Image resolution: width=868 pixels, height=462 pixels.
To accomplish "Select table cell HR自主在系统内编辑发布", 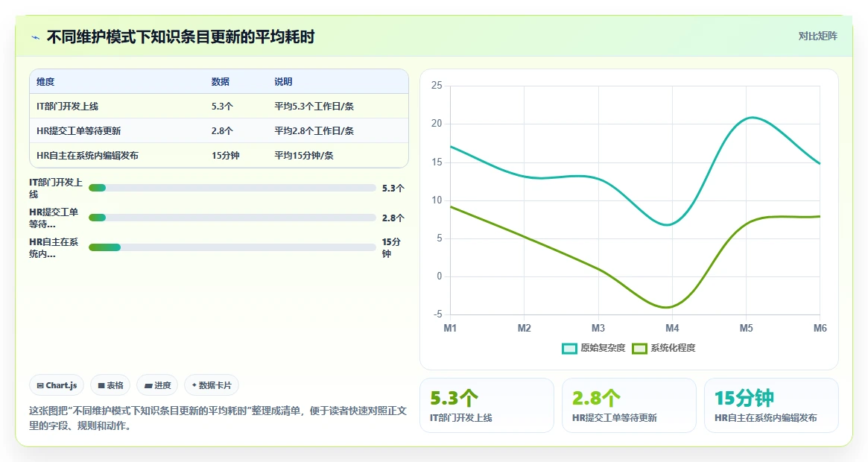I will click(87, 155).
